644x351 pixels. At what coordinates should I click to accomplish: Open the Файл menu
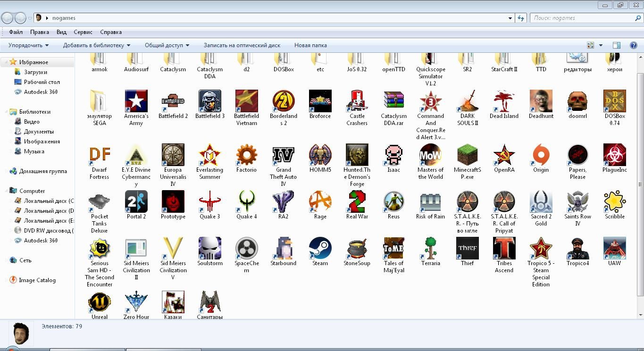[16, 32]
